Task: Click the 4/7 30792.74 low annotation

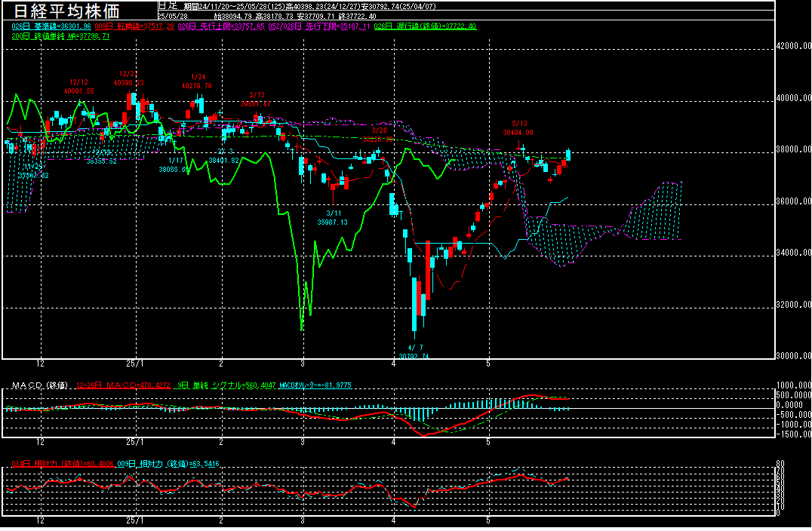Action: coord(414,352)
